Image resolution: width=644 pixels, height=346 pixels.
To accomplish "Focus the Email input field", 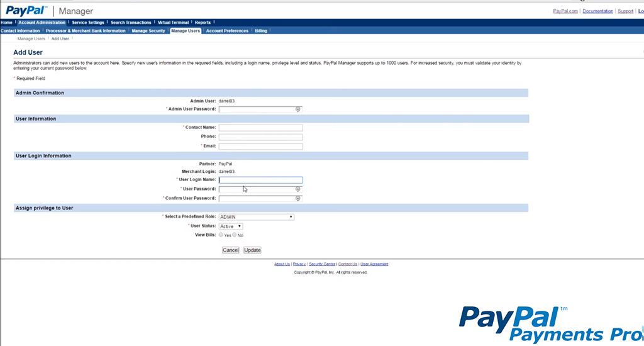I will 260,147.
